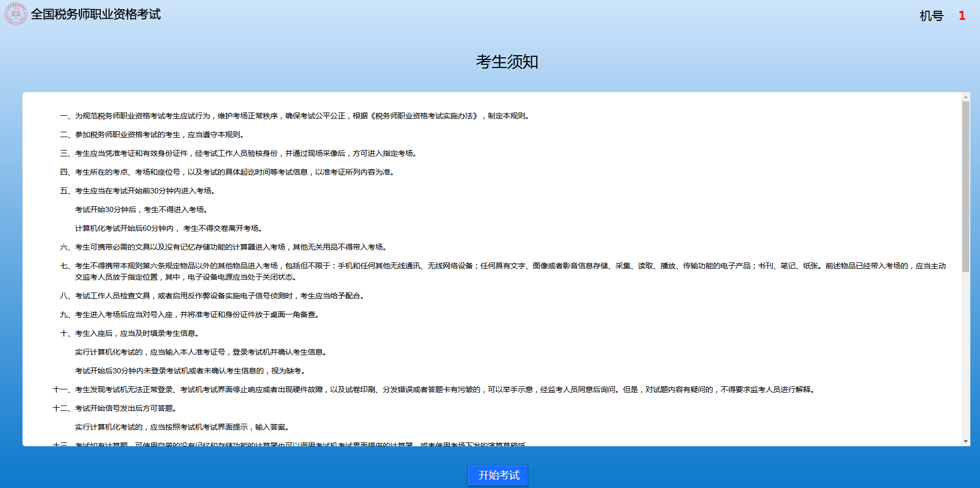
Task: Click rule 四 about 考点、考场和座位号
Action: coord(228,172)
